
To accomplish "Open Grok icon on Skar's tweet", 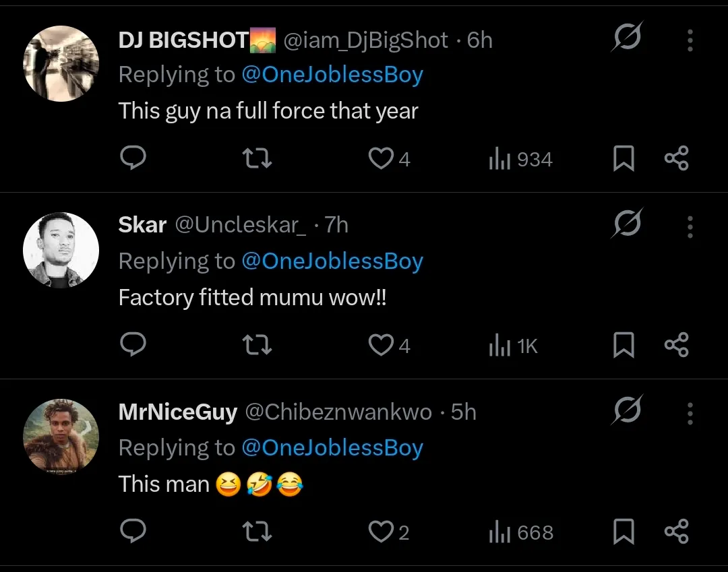I will tap(628, 223).
